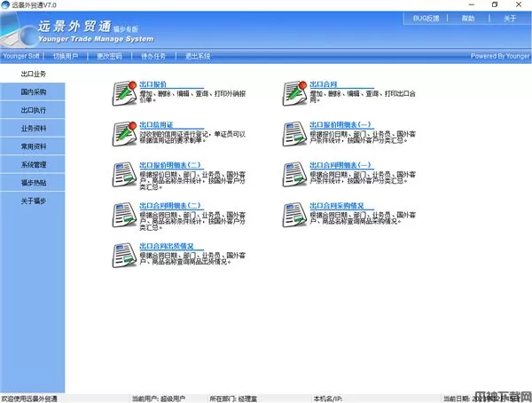
Task: Click the 出口合同 pencil document icon
Action: coord(295,93)
